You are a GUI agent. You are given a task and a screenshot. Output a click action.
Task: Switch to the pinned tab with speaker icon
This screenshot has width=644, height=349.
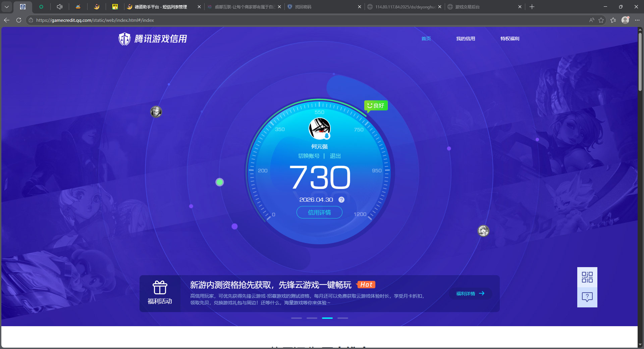coord(60,7)
